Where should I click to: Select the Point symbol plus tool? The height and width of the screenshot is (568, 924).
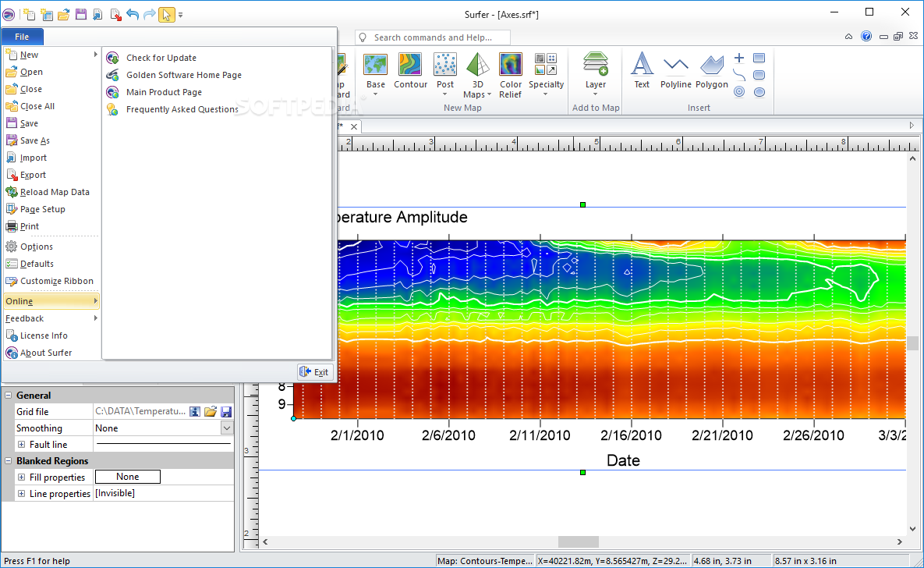tap(739, 58)
